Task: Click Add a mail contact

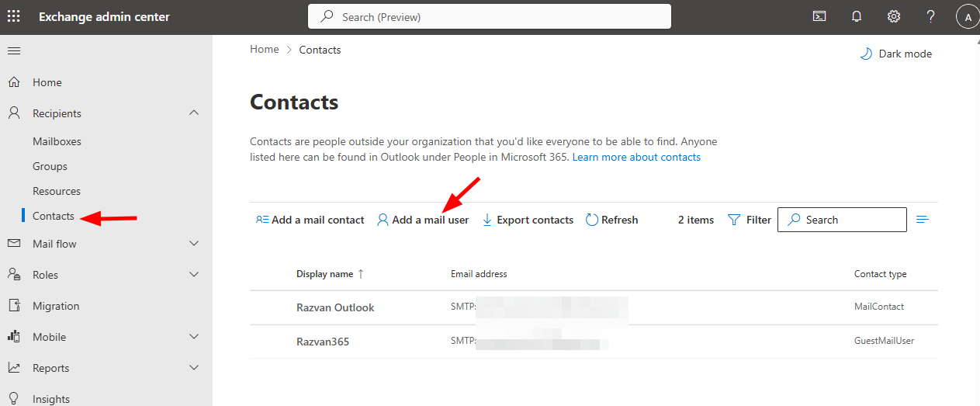Action: pyautogui.click(x=310, y=220)
